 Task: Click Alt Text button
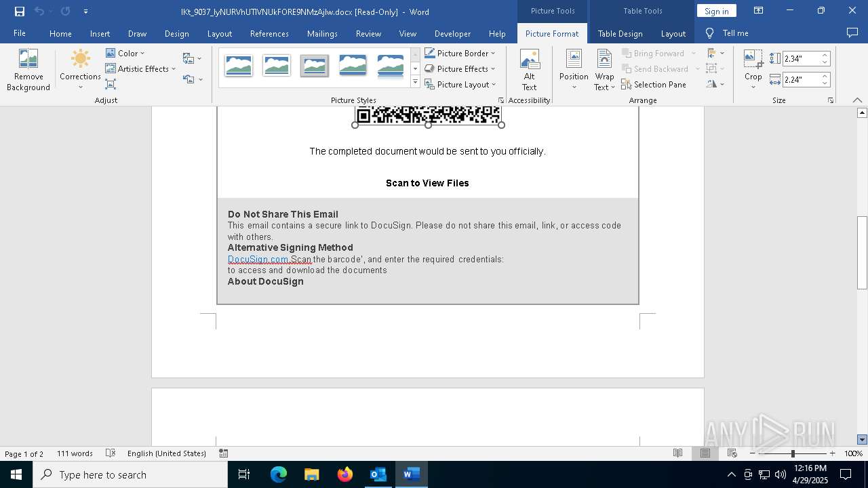pyautogui.click(x=529, y=70)
